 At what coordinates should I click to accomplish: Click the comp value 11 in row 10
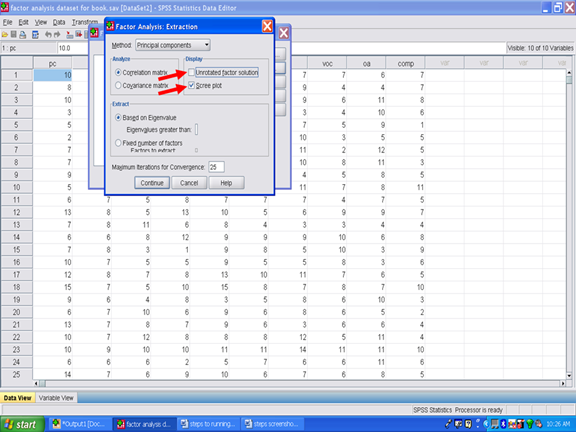[406, 187]
